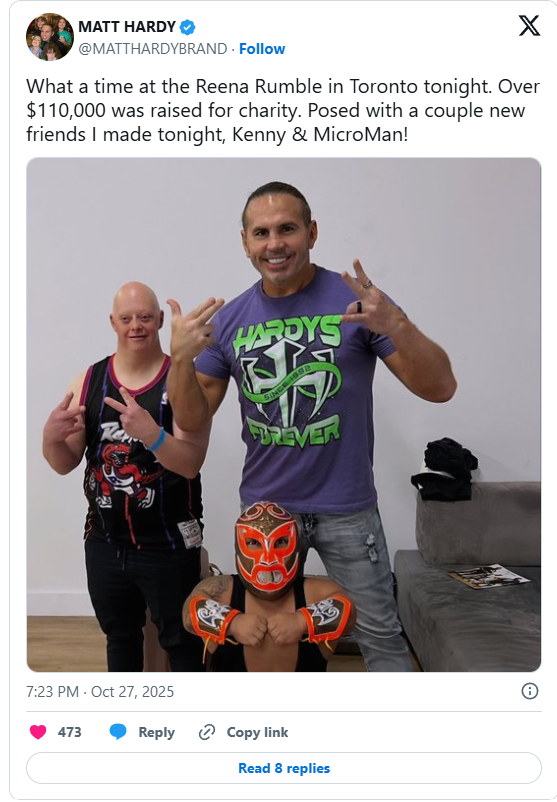Click the blue reply bubble icon
Screen dimensions: 557x802
[118, 732]
